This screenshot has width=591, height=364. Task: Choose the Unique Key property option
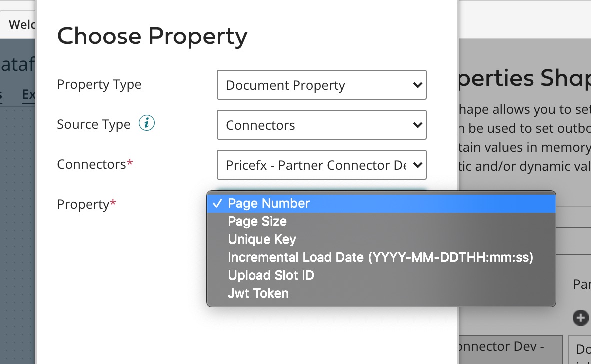(x=262, y=239)
